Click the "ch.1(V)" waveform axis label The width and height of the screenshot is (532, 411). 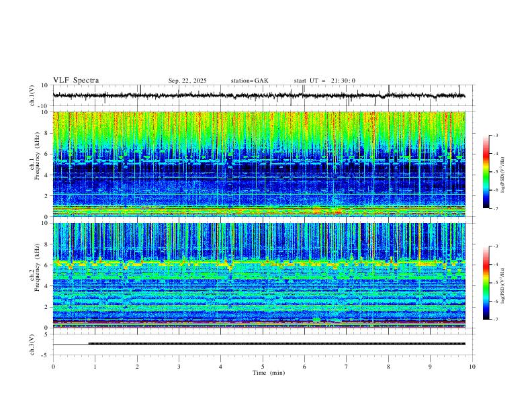coord(32,95)
